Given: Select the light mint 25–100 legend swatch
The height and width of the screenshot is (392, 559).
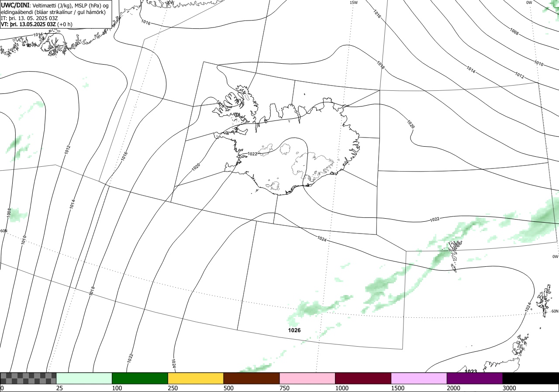Looking at the screenshot, I should coord(84,378).
